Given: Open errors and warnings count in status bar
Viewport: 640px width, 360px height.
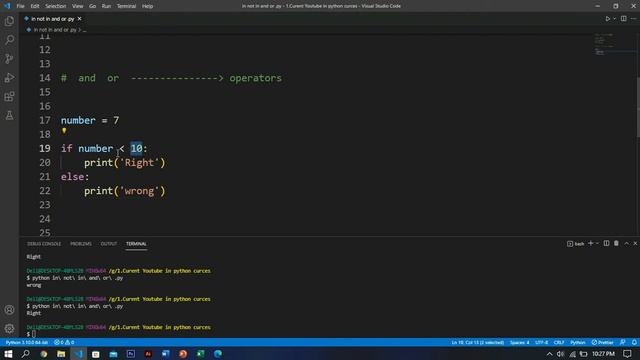Looking at the screenshot, I should click(x=64, y=342).
